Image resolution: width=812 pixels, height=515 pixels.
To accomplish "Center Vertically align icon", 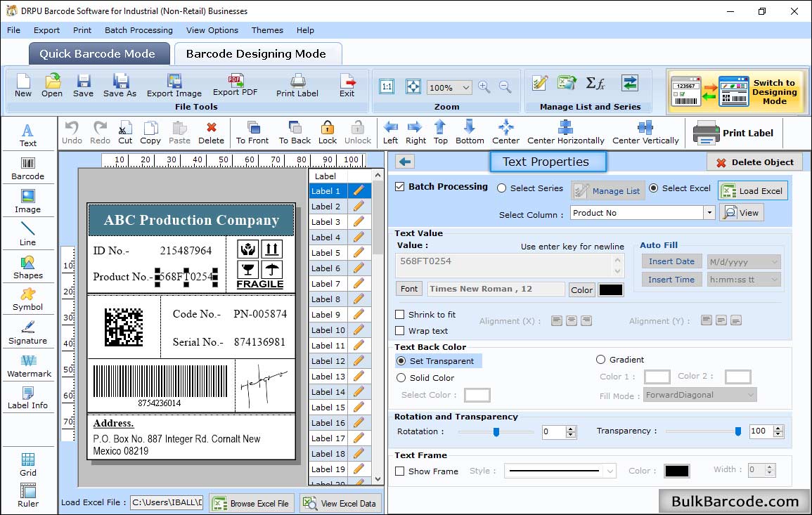I will (x=645, y=133).
